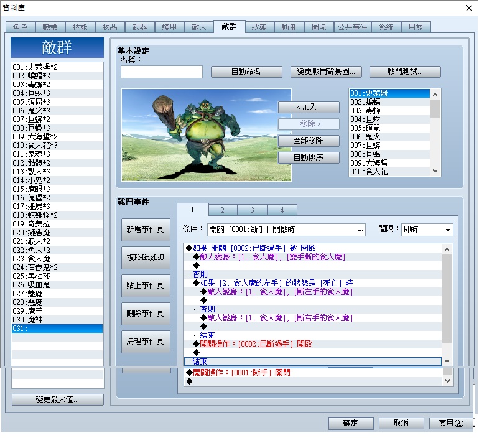Image resolution: width=479 pixels, height=448 pixels.
Task: Select empty troop entry 031
Action: (x=57, y=329)
